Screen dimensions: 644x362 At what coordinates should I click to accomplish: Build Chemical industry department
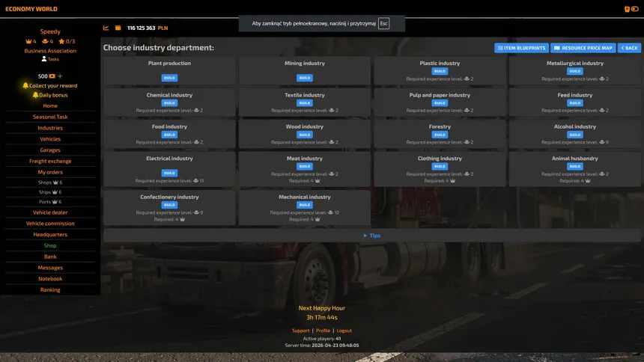point(169,103)
